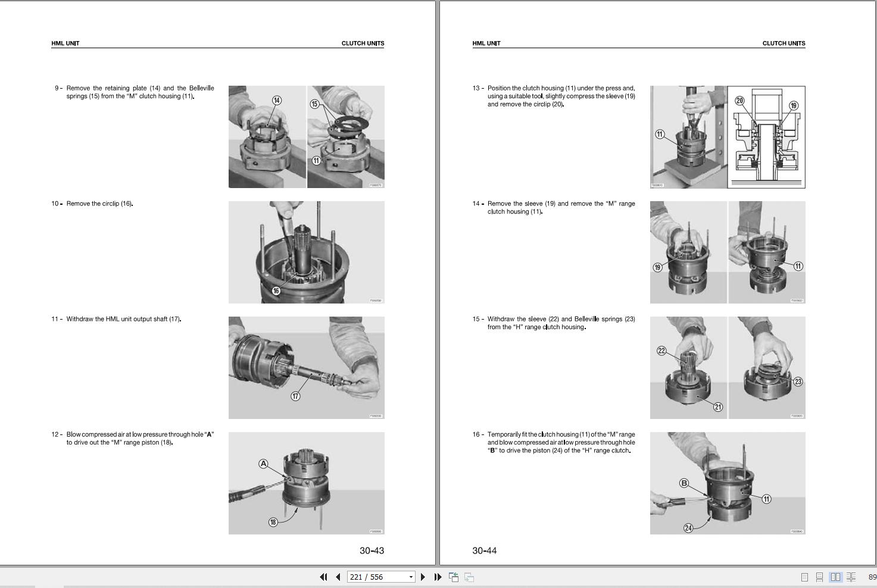Screen dimensions: 877x588
Task: Click "CLUTCH UNITS" header on page 30-43
Action: tap(363, 43)
